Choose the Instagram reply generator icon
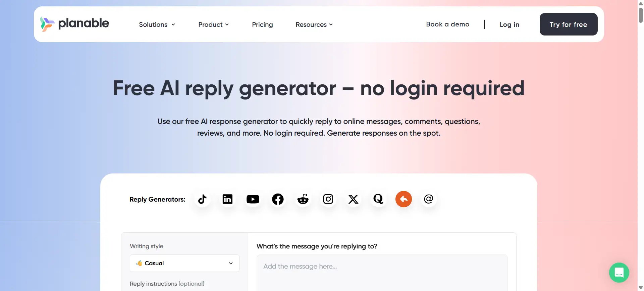Image resolution: width=644 pixels, height=291 pixels. (328, 199)
